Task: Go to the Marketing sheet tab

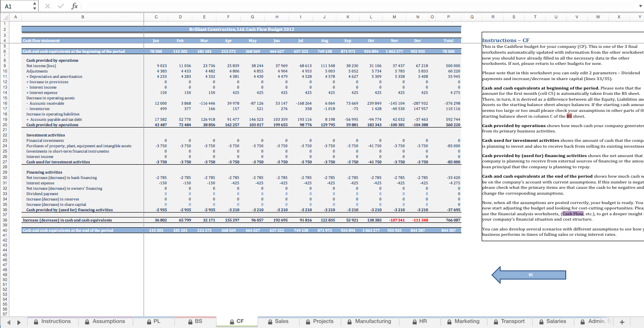Action: tap(463, 321)
